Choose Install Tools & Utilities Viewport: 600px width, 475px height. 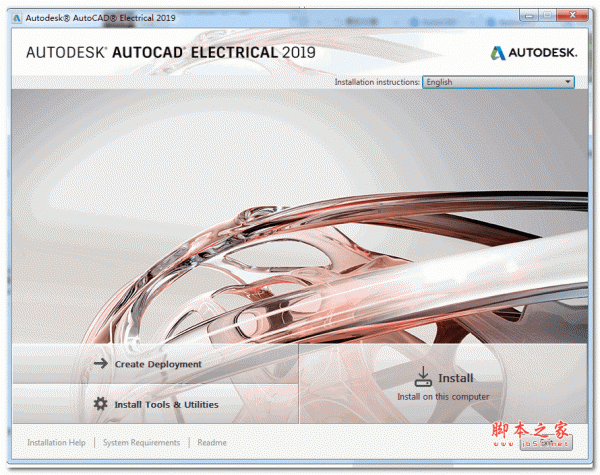point(155,404)
